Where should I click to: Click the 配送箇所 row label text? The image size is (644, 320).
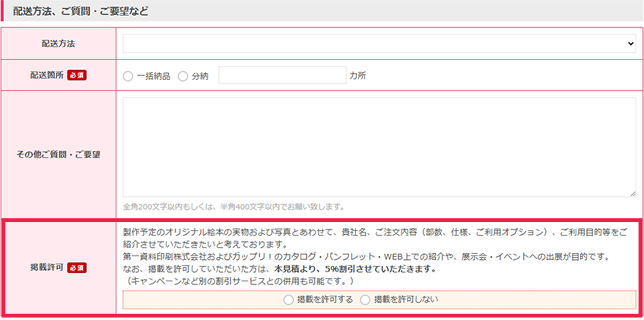click(x=47, y=75)
